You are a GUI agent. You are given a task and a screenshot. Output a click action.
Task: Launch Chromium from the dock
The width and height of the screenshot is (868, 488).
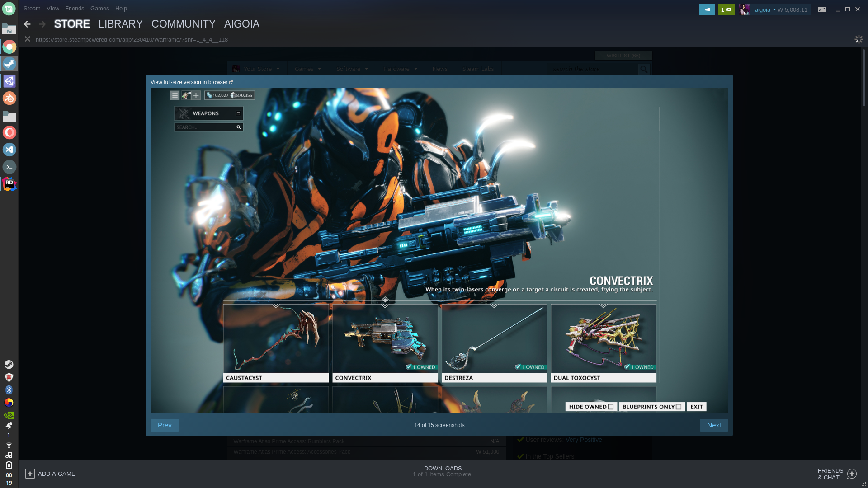[9, 47]
